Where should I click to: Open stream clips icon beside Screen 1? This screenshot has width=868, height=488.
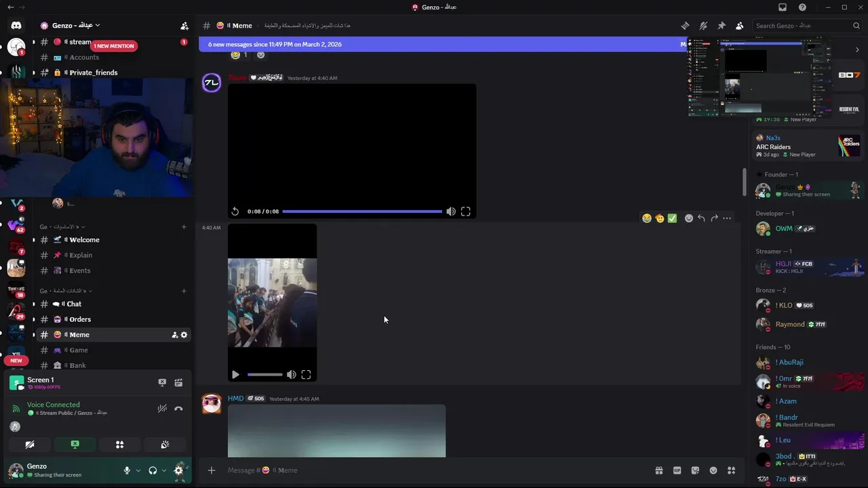click(x=178, y=383)
